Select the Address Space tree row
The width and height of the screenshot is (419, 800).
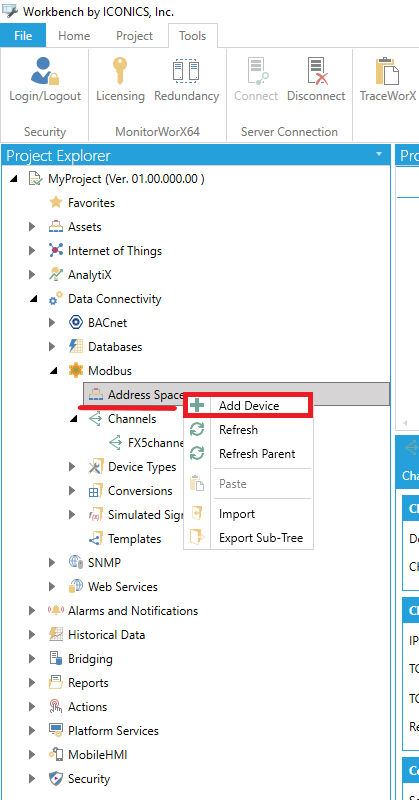pyautogui.click(x=236, y=394)
